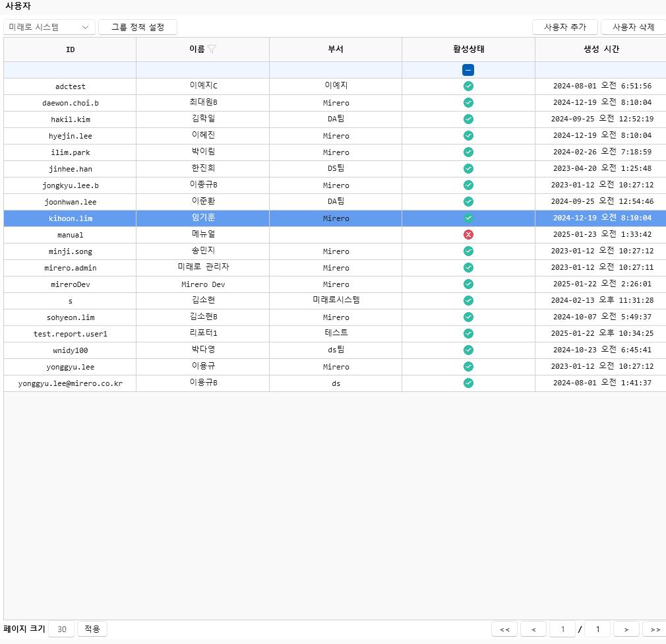Click the active status icon for adctest
The width and height of the screenshot is (666, 644).
pos(468,86)
